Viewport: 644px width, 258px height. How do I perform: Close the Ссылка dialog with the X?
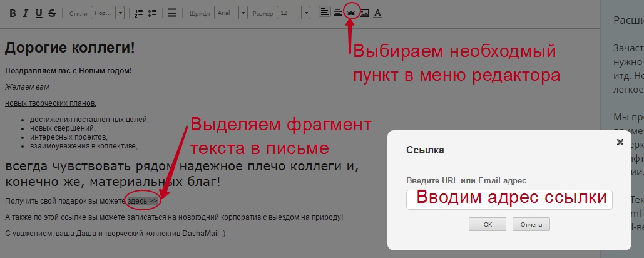coord(620,142)
